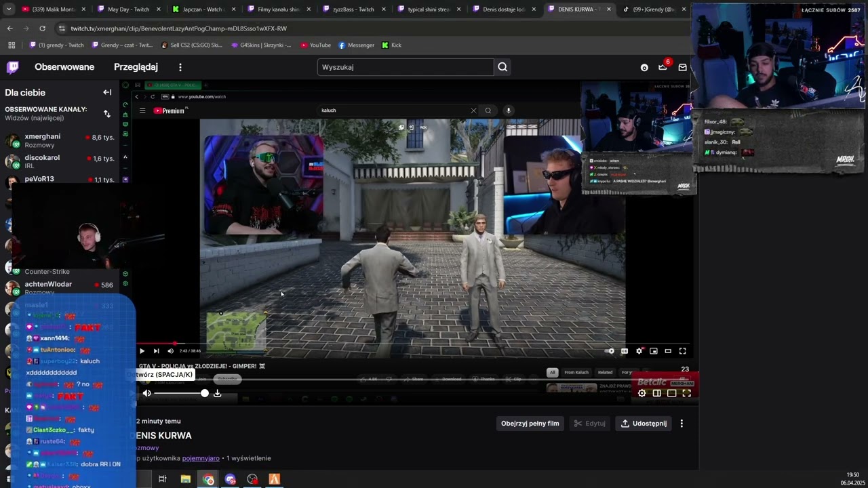Open the whispers envelope icon
868x488 pixels.
pos(683,68)
